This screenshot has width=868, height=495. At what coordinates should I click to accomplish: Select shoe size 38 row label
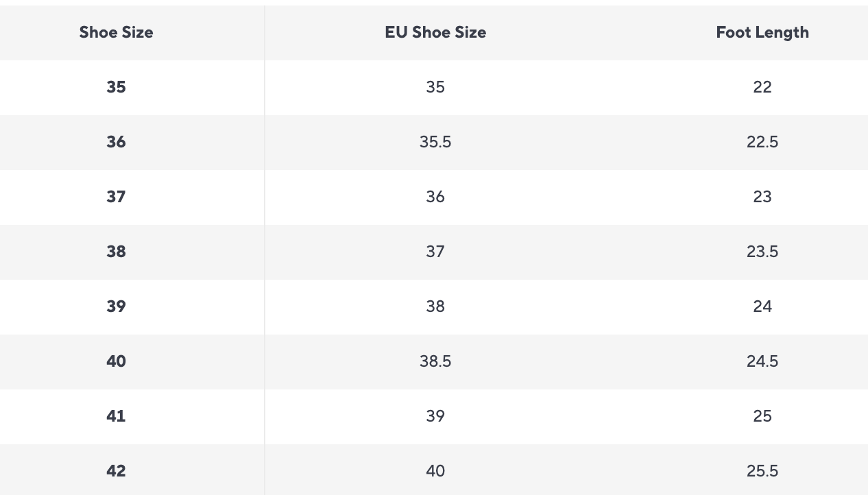(x=116, y=252)
